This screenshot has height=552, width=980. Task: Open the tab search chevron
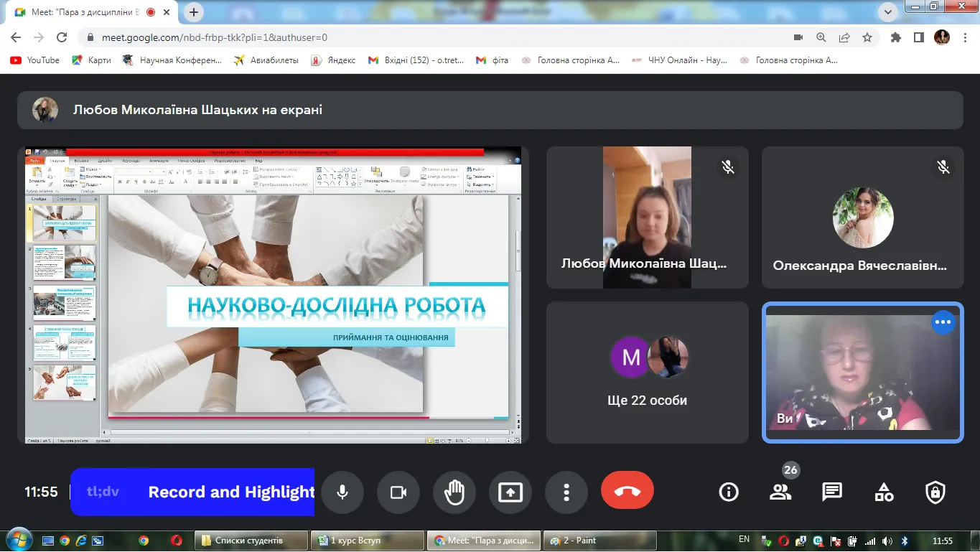888,11
